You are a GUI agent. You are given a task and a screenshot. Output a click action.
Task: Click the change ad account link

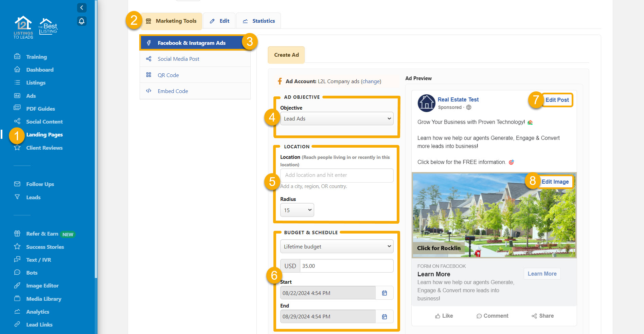coord(371,81)
